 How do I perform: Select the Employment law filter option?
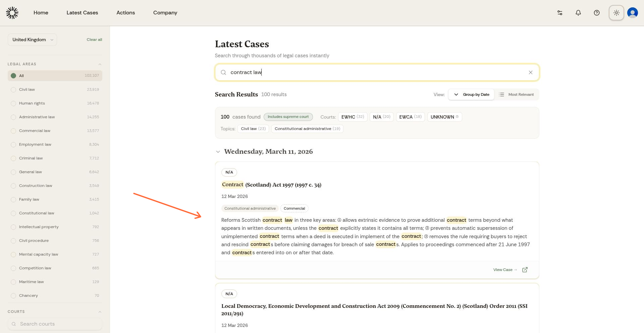pyautogui.click(x=13, y=144)
